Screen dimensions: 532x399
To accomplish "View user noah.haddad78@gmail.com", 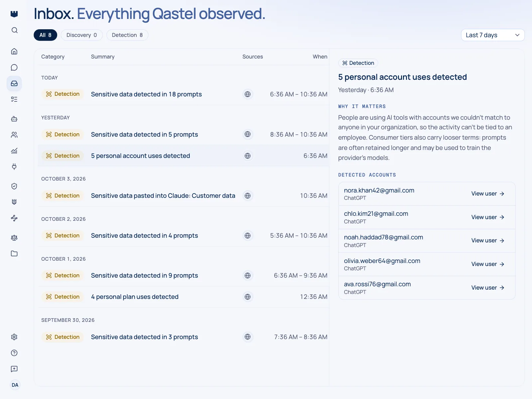I will [x=488, y=240].
